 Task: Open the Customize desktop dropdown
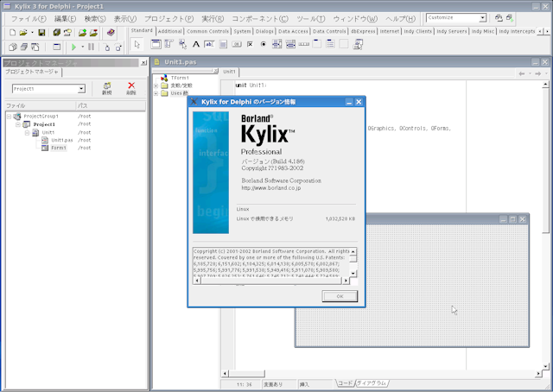click(482, 17)
